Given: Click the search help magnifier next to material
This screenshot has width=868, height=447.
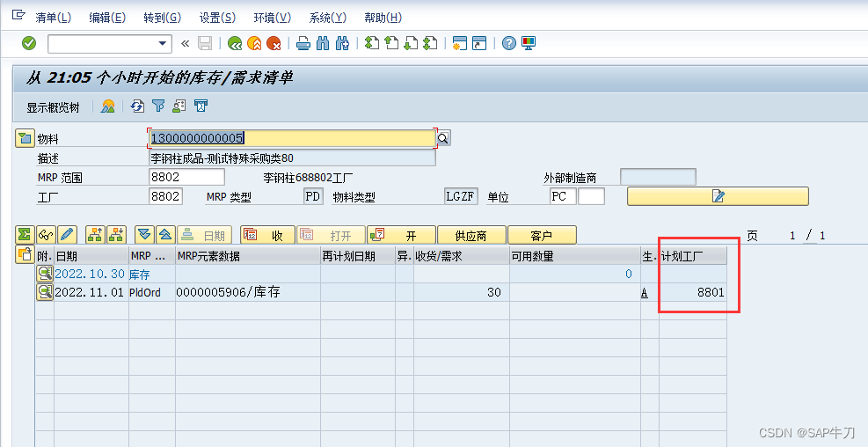Looking at the screenshot, I should pyautogui.click(x=443, y=138).
